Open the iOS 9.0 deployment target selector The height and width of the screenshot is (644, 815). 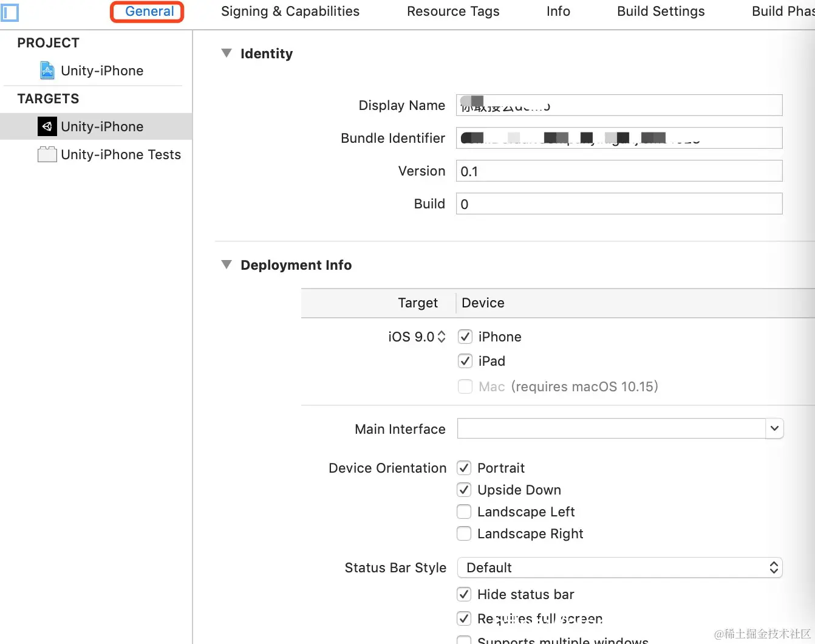click(x=417, y=337)
